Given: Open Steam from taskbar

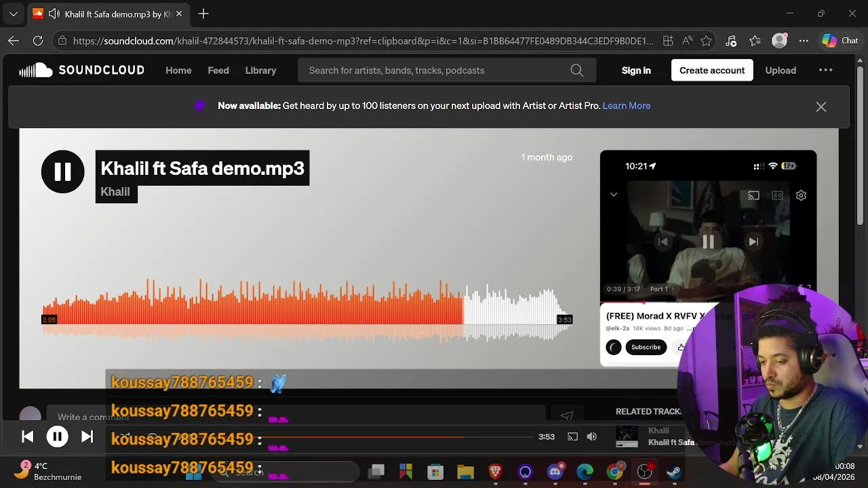Looking at the screenshot, I should click(x=674, y=472).
